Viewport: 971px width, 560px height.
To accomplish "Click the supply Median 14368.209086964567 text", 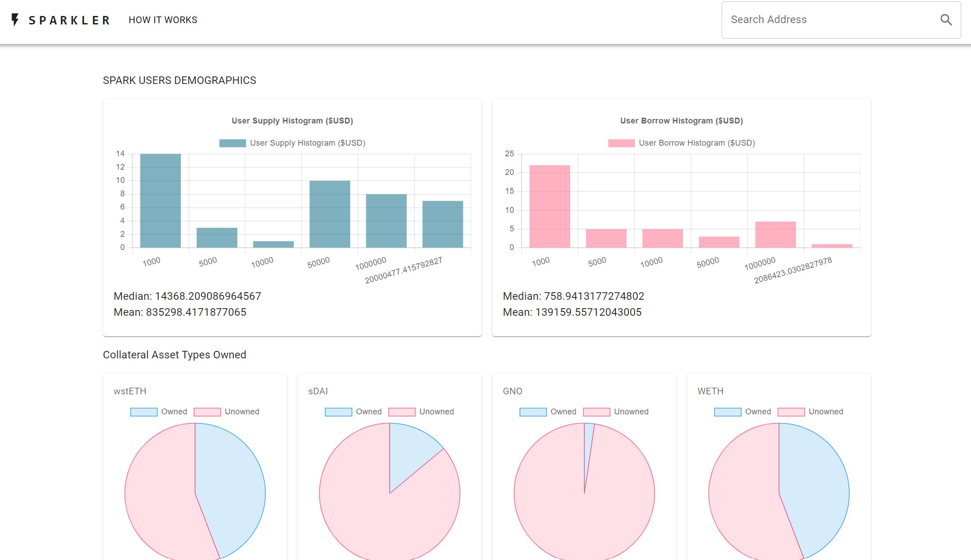I will (187, 296).
